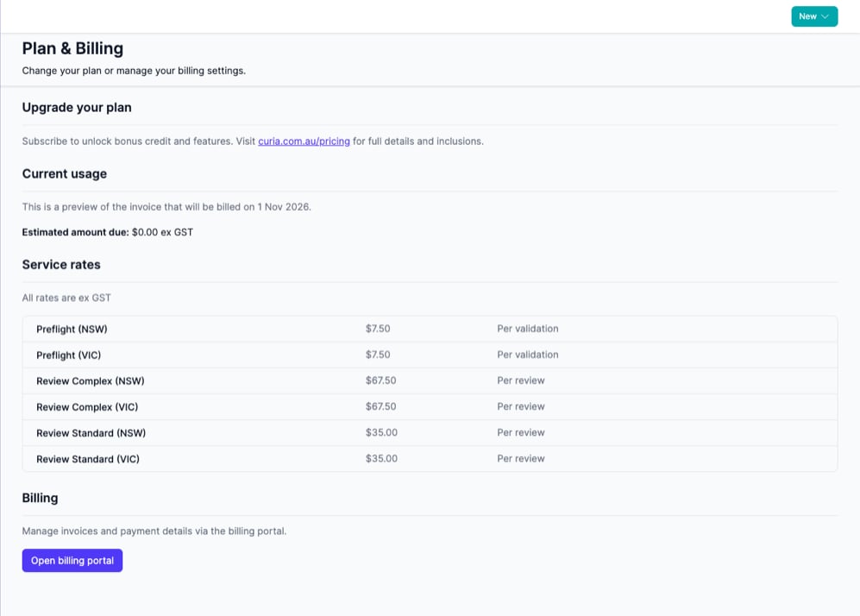Click Per review in Review Complex (NSW) row
860x616 pixels.
[x=521, y=380]
